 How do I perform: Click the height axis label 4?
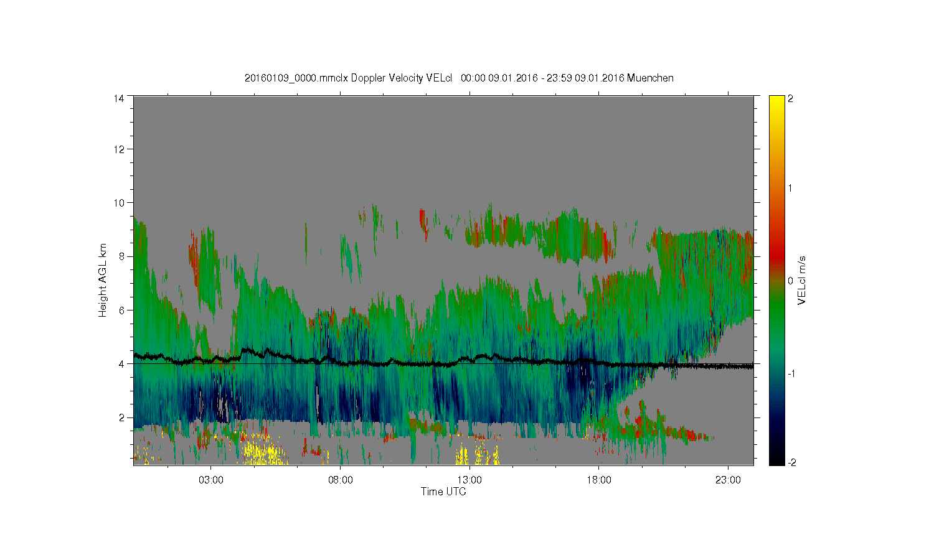pos(121,364)
